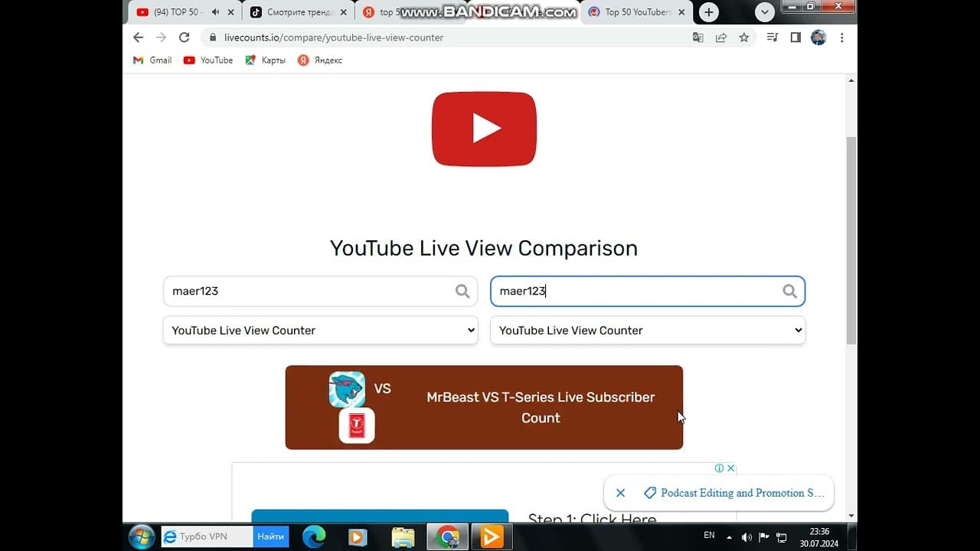This screenshot has width=980, height=551.
Task: Dismiss the Podcast Editing popup
Action: coord(621,493)
